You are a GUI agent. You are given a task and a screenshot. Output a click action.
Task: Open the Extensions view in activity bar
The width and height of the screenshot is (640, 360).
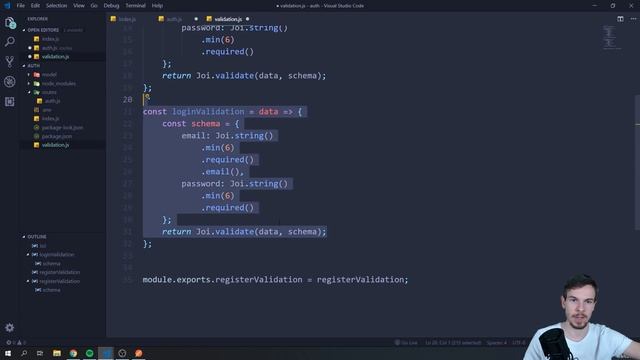click(x=10, y=102)
